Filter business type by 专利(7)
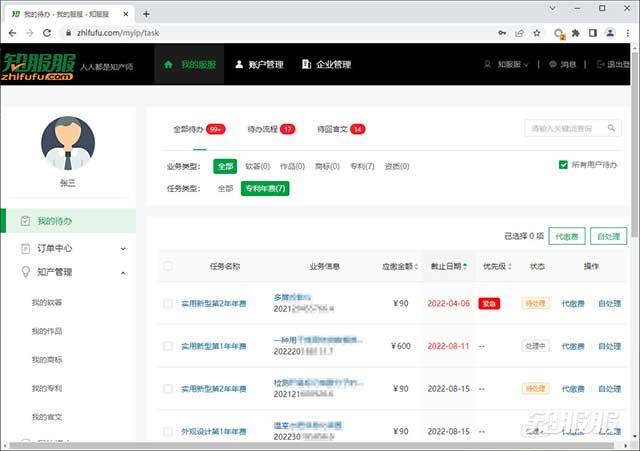Viewport: 640px width, 451px height. point(360,166)
